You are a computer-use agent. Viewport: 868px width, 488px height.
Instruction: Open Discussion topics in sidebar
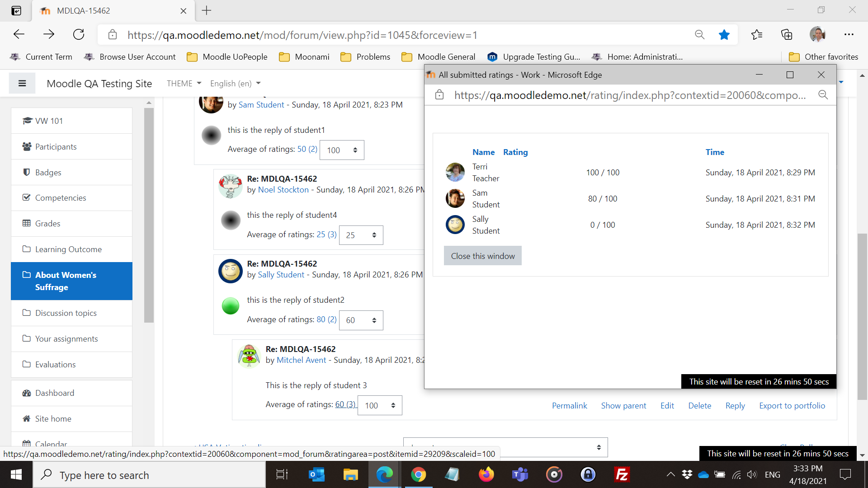[x=71, y=313]
